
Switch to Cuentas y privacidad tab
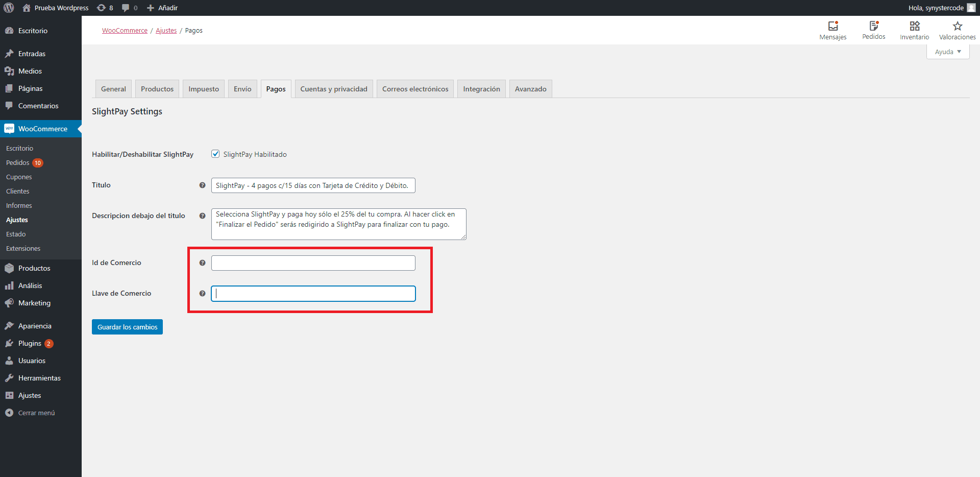(x=334, y=89)
